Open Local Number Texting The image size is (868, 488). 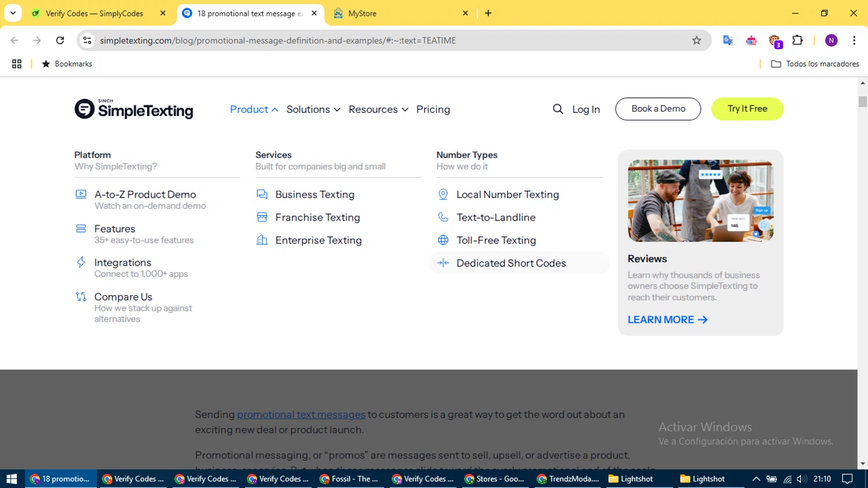(507, 195)
